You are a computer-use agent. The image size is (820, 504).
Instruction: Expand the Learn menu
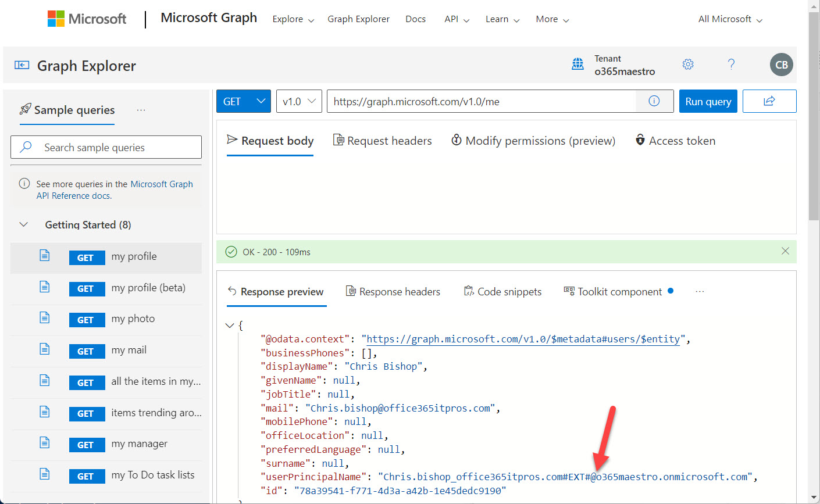[x=502, y=19]
